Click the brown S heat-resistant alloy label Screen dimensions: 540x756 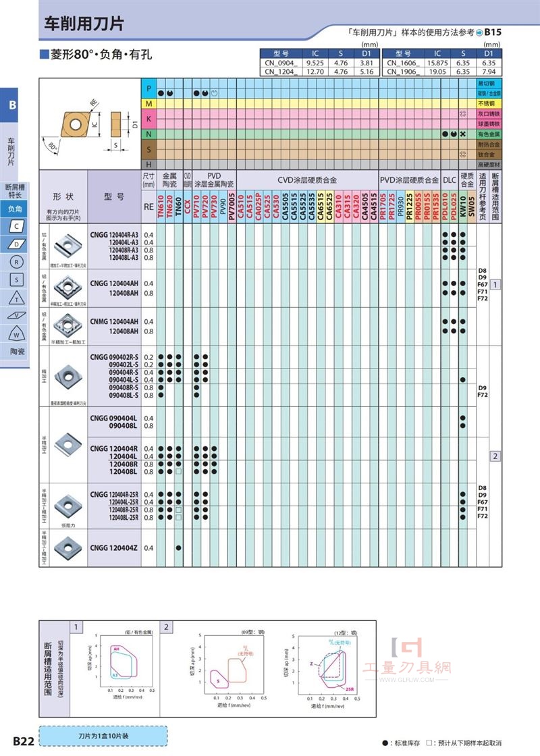pos(148,149)
